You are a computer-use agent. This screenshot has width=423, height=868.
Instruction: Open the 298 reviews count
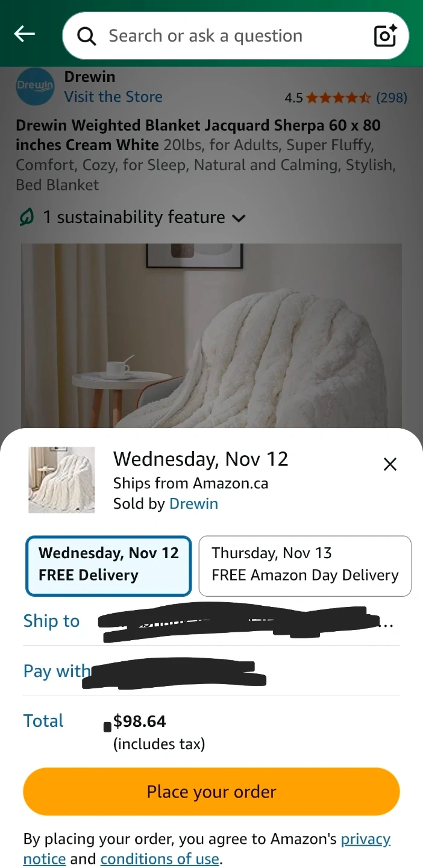click(392, 98)
